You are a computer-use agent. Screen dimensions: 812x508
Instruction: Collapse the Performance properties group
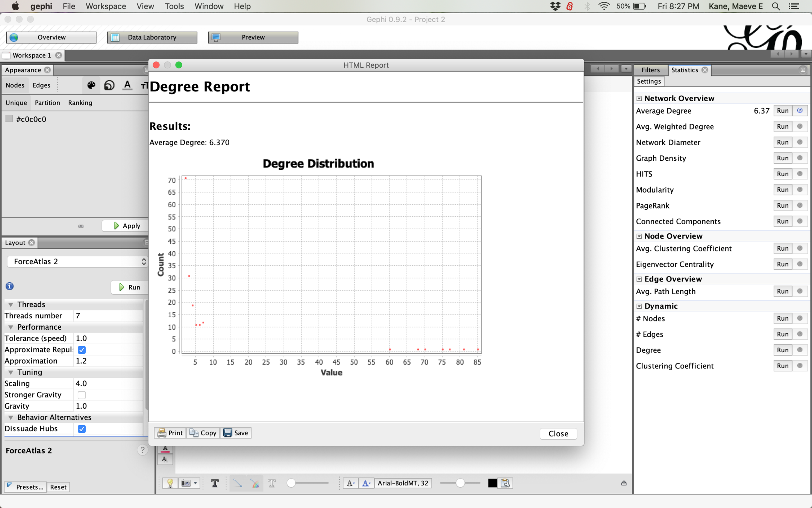click(11, 327)
